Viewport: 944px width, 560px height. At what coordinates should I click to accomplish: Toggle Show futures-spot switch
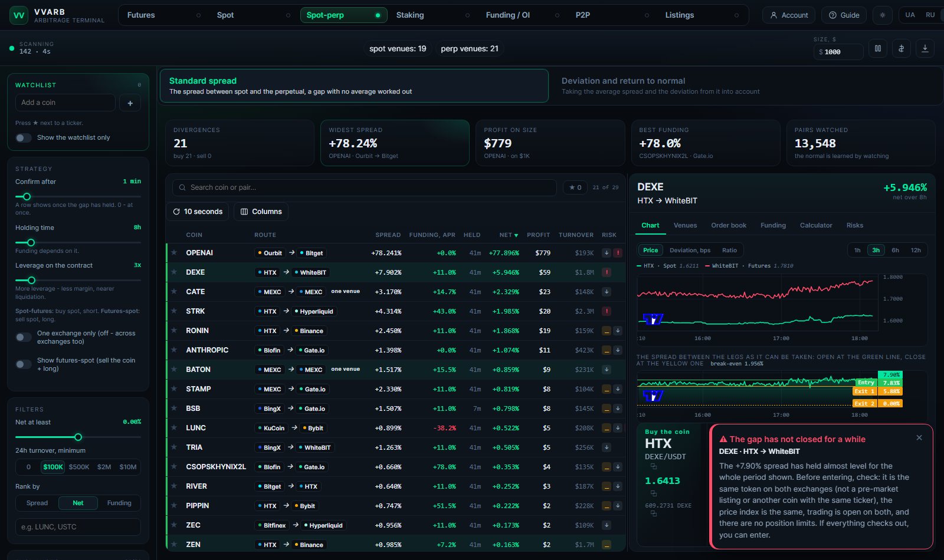point(24,364)
